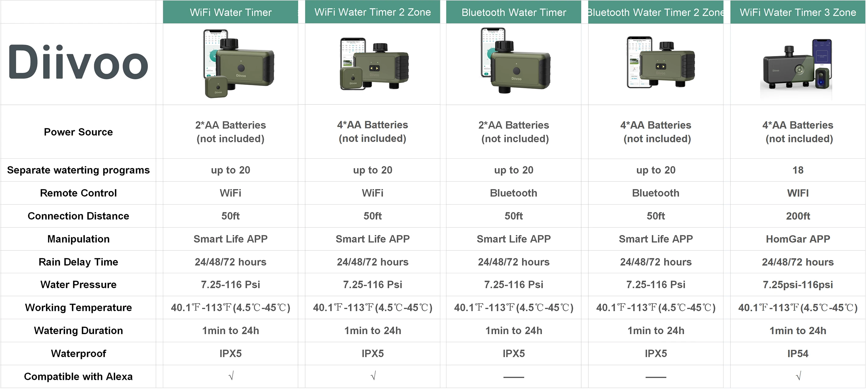Click the WiFi Water Timer 3 Zone header
868x389 pixels.
(x=798, y=12)
